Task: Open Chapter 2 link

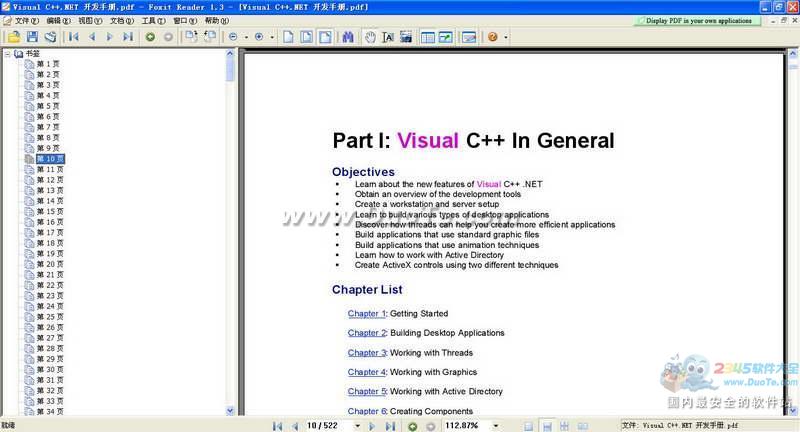Action: tap(367, 333)
